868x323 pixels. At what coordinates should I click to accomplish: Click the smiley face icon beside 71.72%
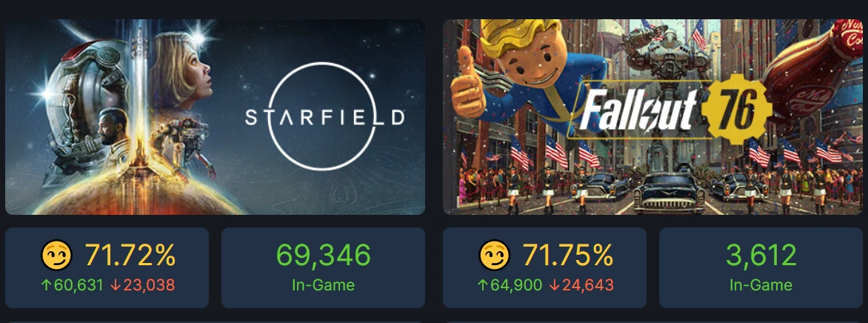click(55, 256)
